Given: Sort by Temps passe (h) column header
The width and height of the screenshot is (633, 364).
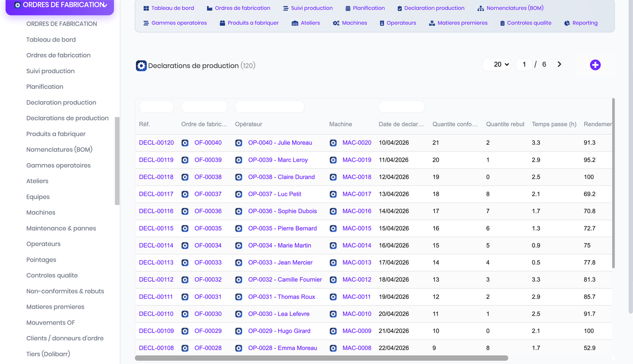Looking at the screenshot, I should [554, 124].
